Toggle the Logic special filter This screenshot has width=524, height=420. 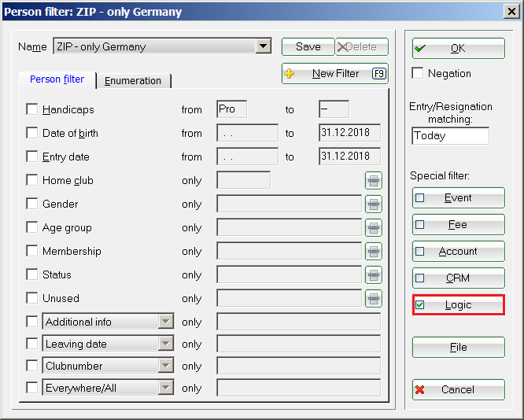coord(458,305)
